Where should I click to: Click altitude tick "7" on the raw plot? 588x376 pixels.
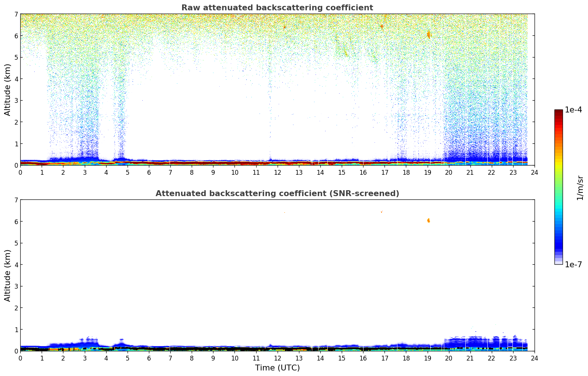click(16, 14)
